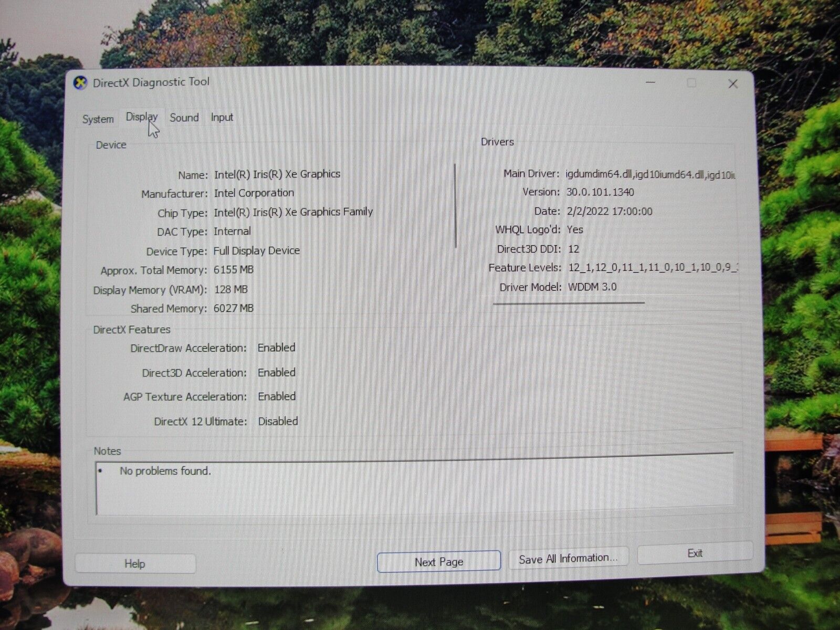Open the Sound tab

(x=184, y=118)
